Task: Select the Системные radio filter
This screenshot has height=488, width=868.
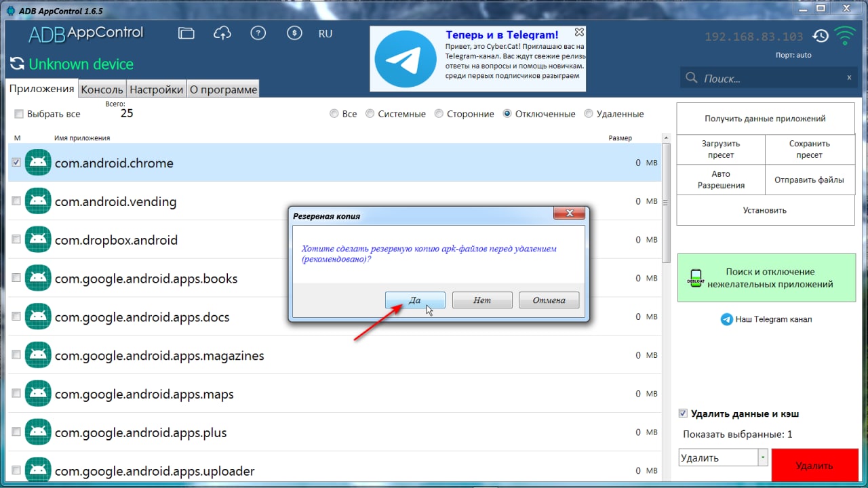Action: tap(370, 114)
